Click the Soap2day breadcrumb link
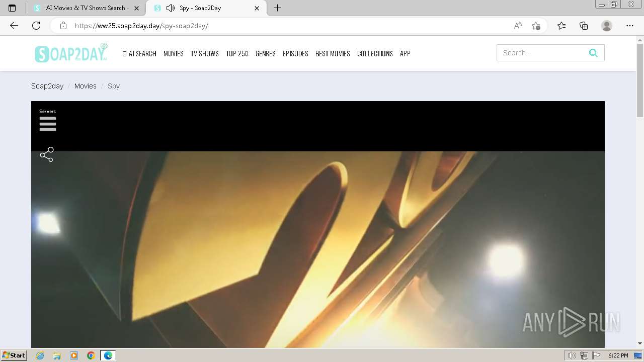 (47, 86)
